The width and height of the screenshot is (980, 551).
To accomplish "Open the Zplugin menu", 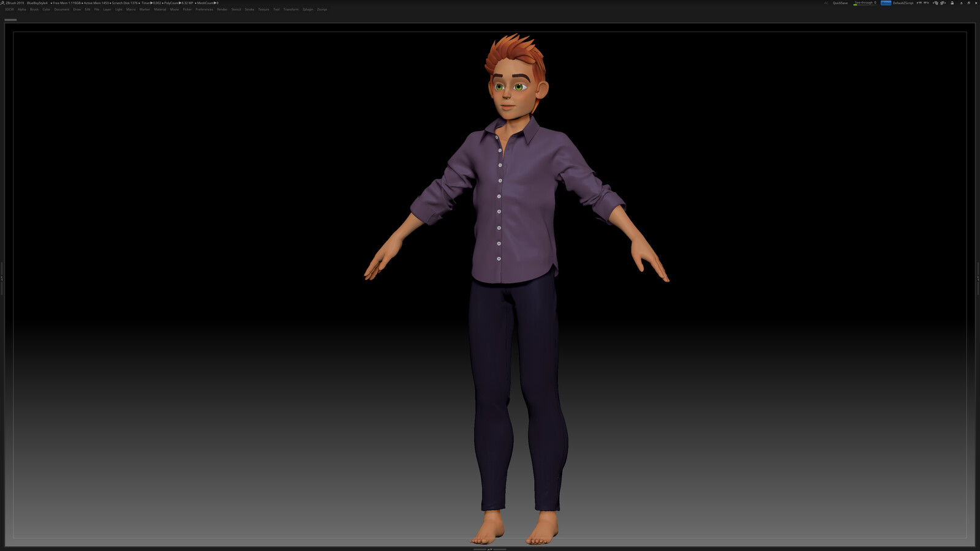I will [307, 9].
